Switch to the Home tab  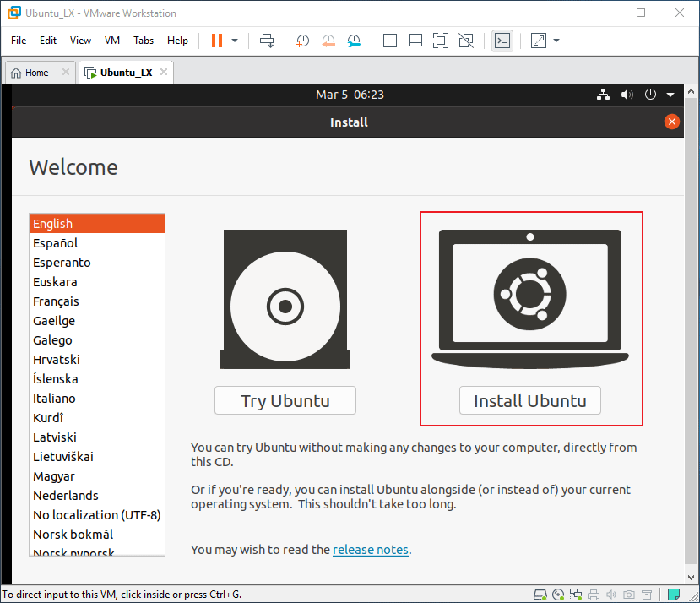[x=37, y=73]
